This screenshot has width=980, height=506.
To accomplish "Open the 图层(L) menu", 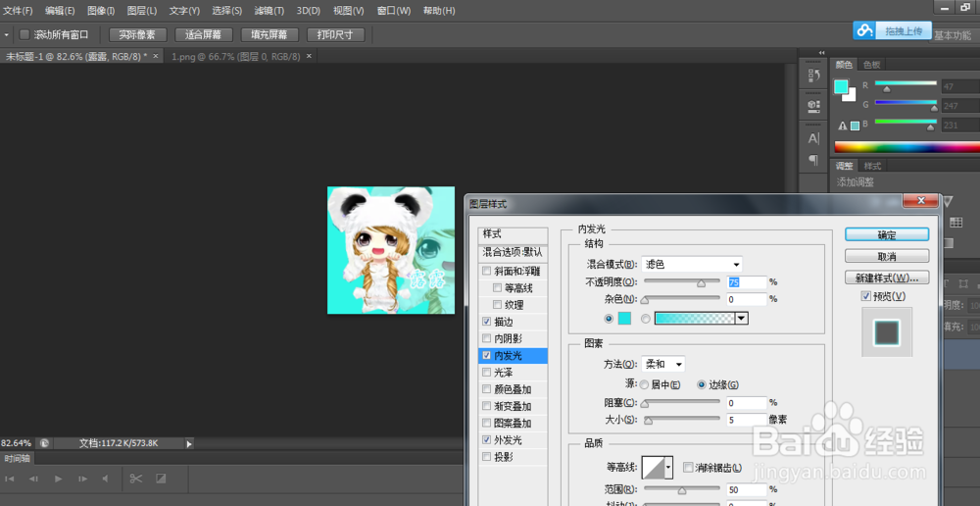I will pos(142,11).
